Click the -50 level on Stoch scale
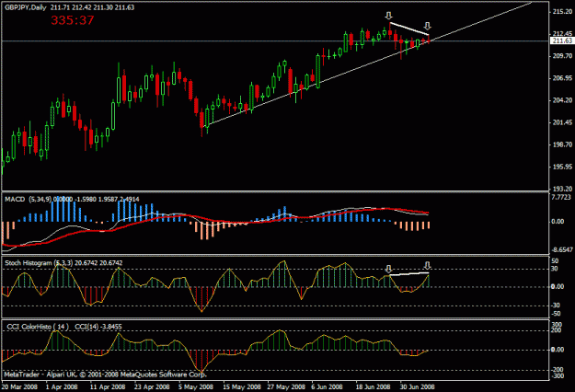This screenshot has height=392, width=575. [x=556, y=314]
